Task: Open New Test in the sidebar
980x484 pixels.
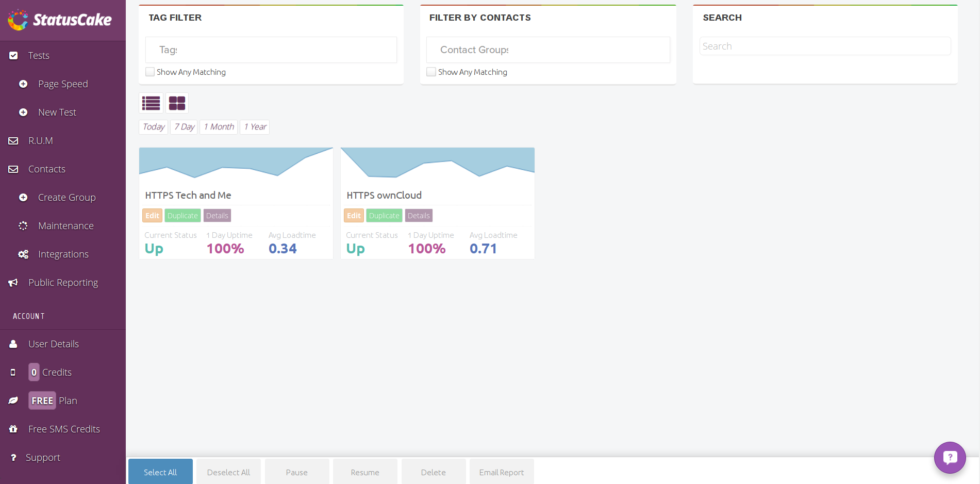Action: pos(57,112)
